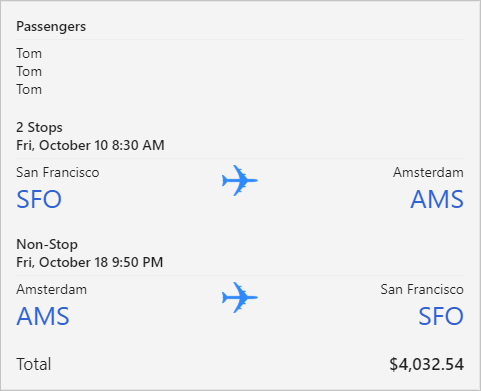Click the outbound flight airplane icon

pos(240,180)
